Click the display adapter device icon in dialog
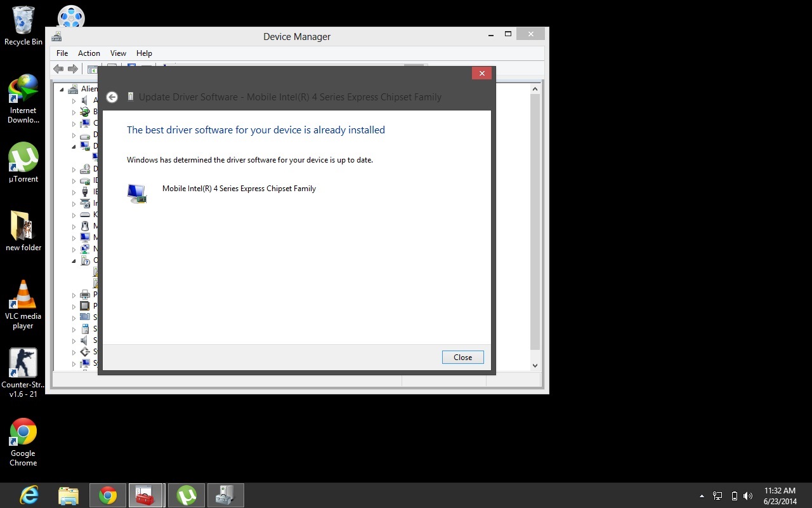Screen dimensions: 812x508 click(x=136, y=193)
